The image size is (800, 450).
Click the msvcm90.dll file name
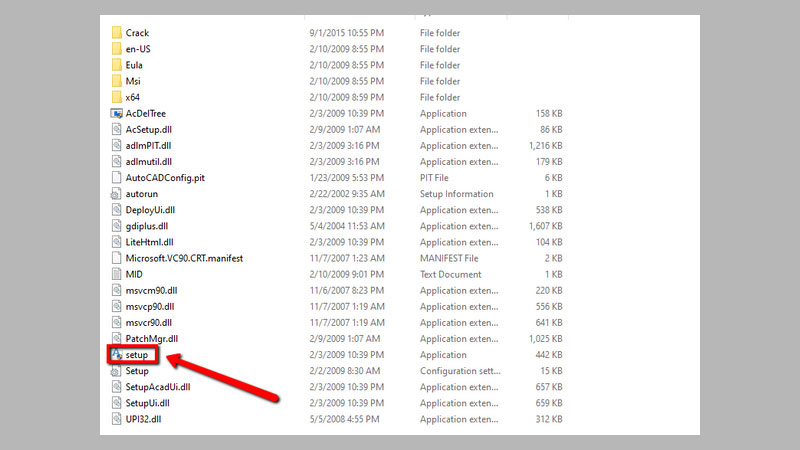[x=151, y=290]
